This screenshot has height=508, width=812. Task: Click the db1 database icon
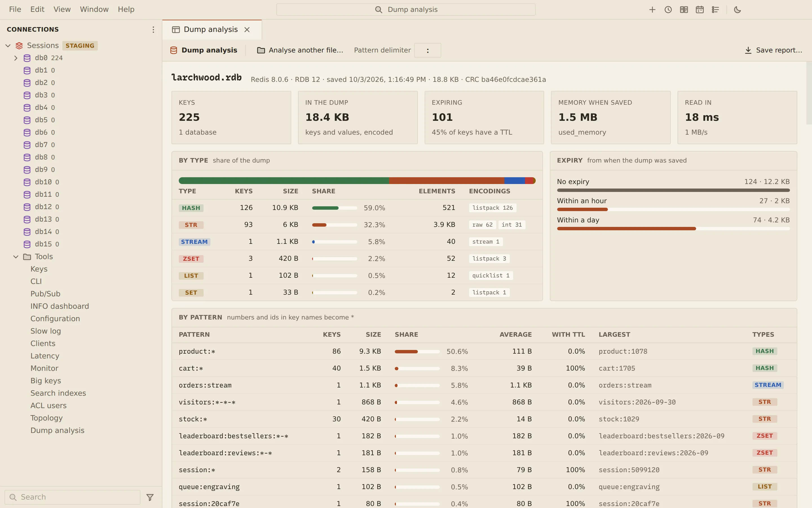click(x=27, y=70)
